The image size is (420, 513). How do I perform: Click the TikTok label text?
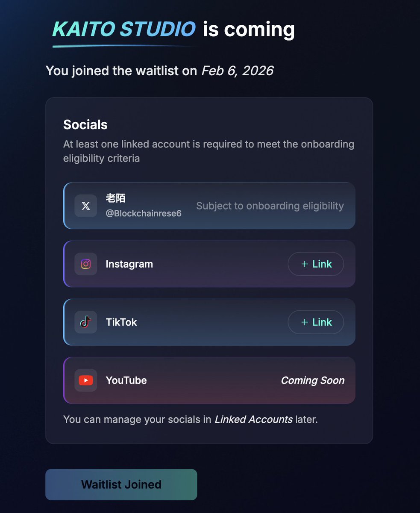tap(121, 322)
